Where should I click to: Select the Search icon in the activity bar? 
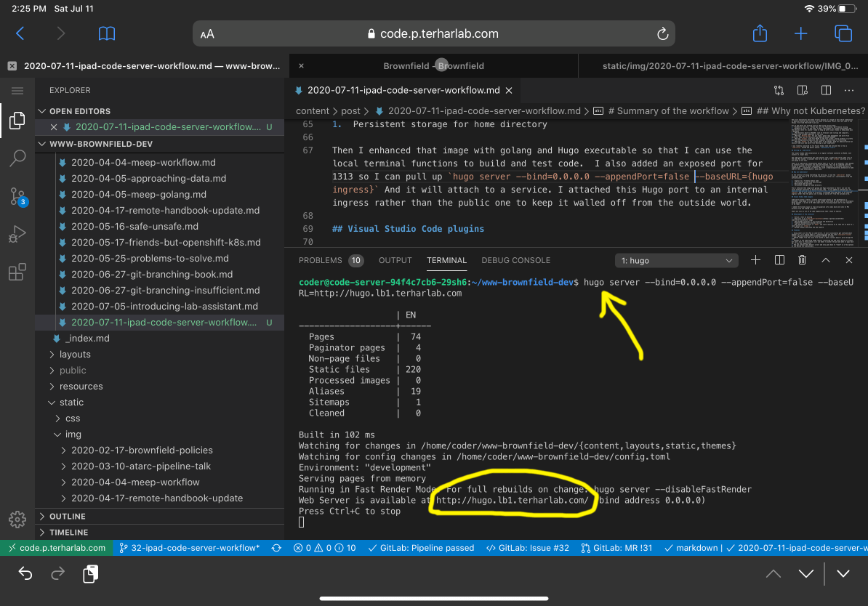(x=17, y=158)
